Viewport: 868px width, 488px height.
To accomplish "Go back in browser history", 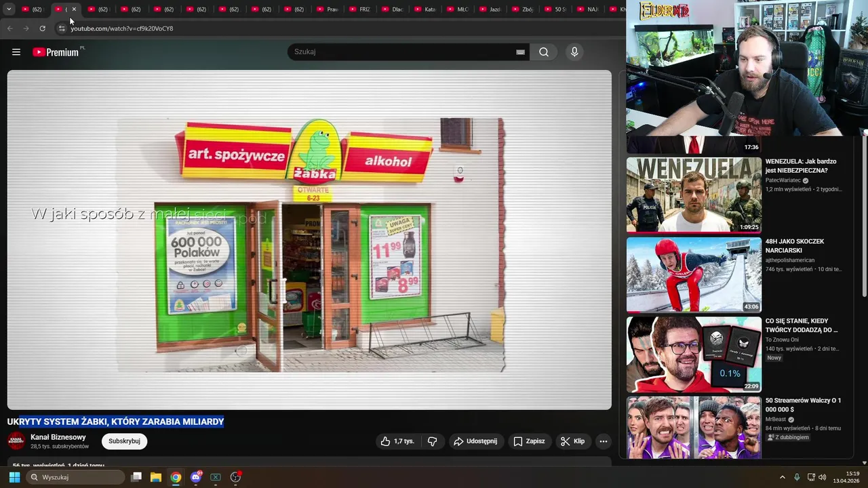I will pos(9,28).
